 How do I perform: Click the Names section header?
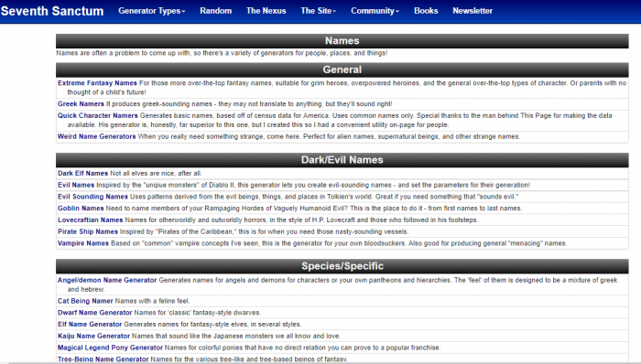tap(342, 41)
